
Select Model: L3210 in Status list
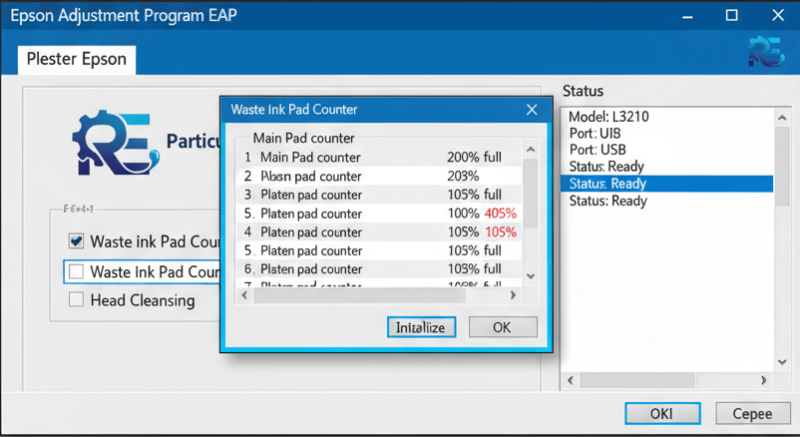666,117
